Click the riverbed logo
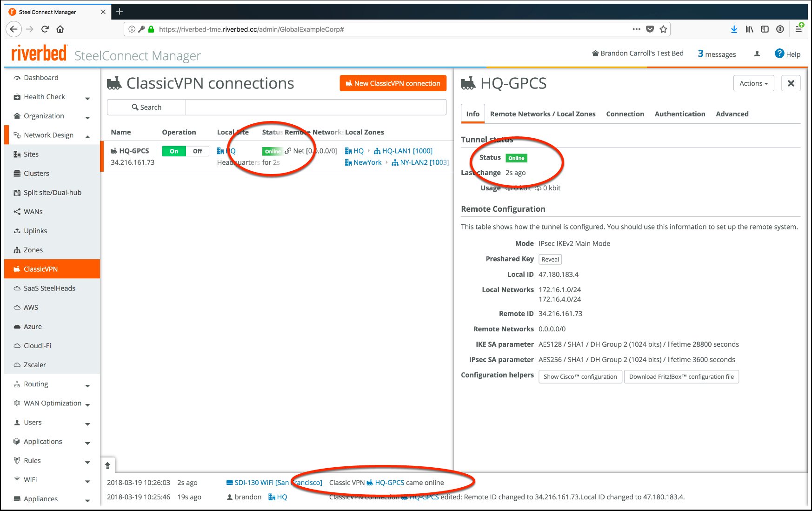Screen dimensions: 812x511 click(x=39, y=54)
